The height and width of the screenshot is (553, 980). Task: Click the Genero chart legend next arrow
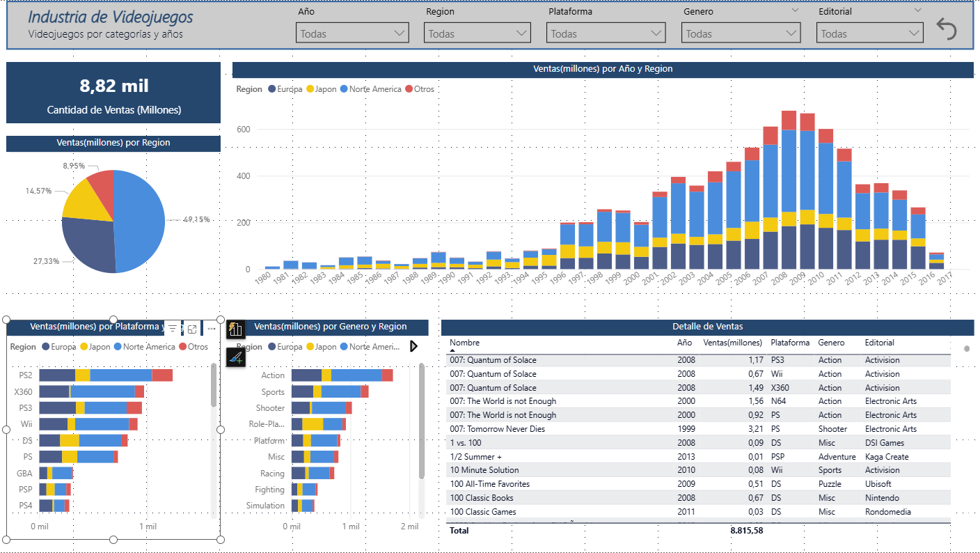414,346
